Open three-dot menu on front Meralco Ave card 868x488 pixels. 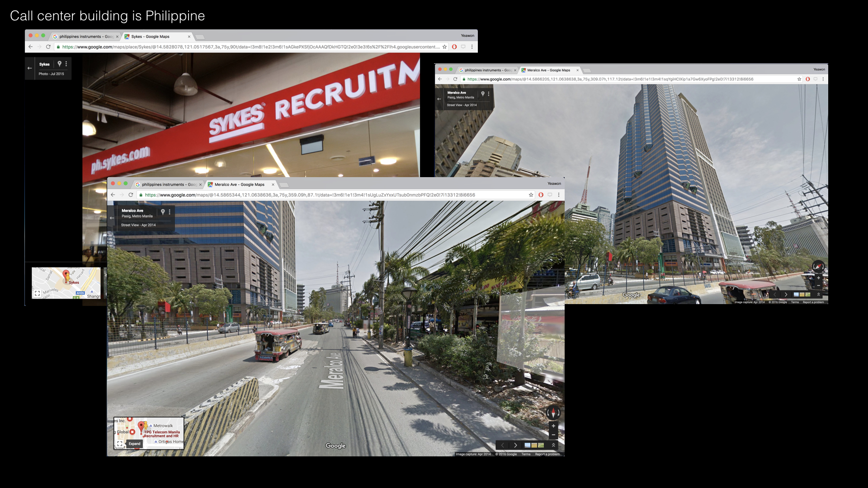[x=170, y=211]
